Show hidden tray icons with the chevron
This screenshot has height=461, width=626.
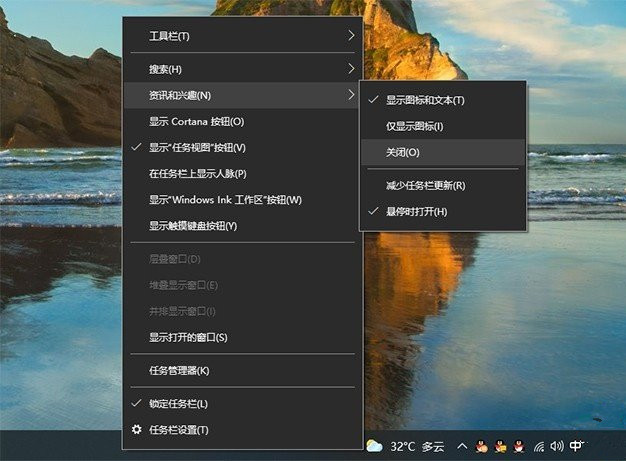pyautogui.click(x=462, y=446)
